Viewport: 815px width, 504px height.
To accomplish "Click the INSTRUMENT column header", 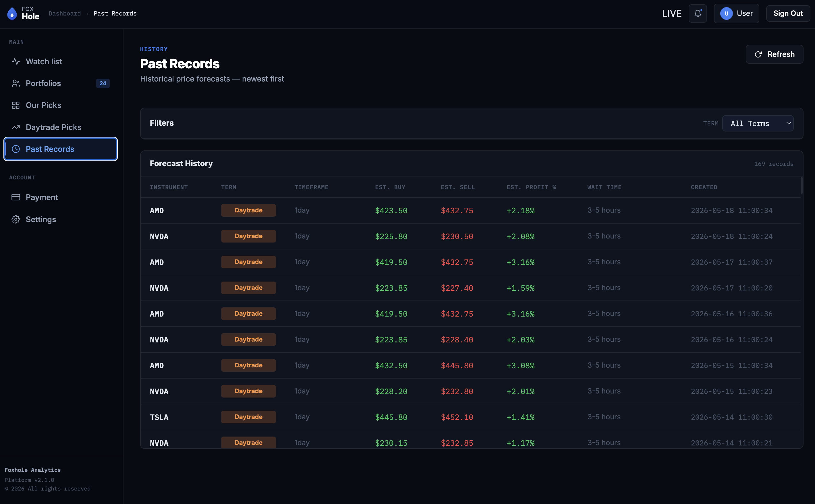I will point(169,187).
